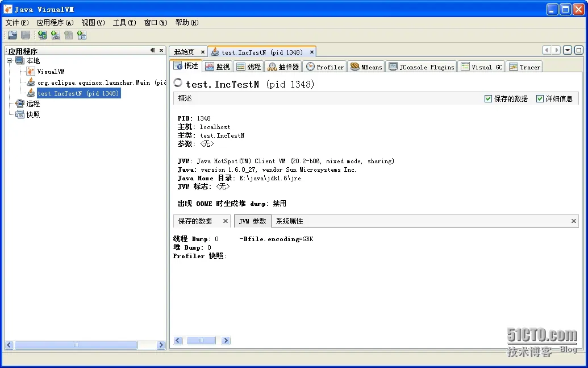Close the 起始页 tab
Screen dimensions: 588x368
pos(202,52)
